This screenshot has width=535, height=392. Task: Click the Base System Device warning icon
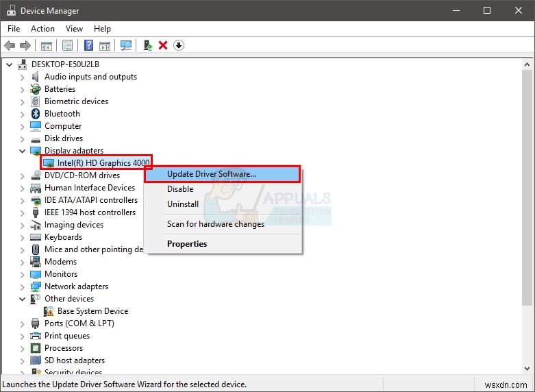click(x=49, y=311)
